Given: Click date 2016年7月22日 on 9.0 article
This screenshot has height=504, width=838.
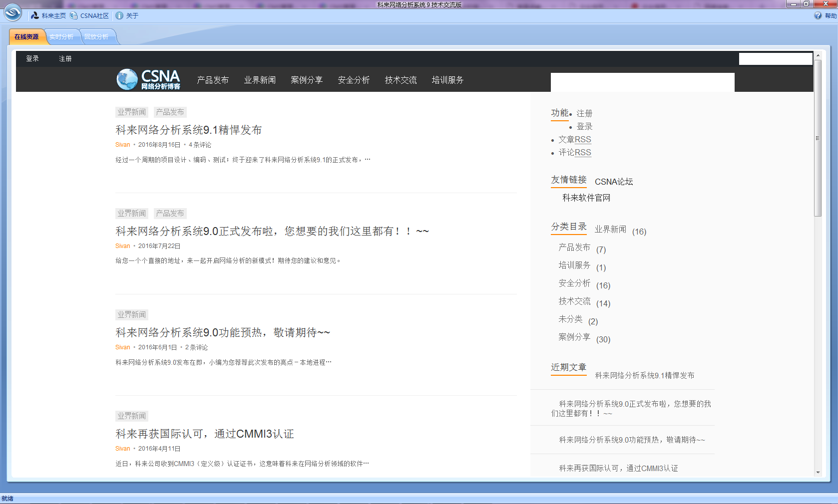Looking at the screenshot, I should pos(159,246).
